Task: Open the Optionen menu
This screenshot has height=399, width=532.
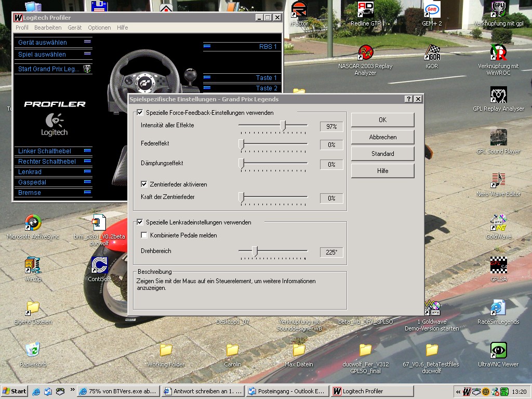Action: tap(99, 28)
